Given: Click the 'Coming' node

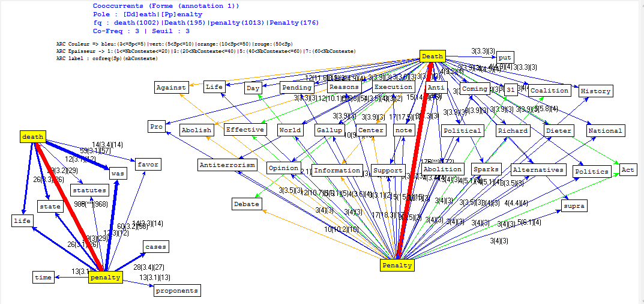Looking at the screenshot, I should click(474, 88).
